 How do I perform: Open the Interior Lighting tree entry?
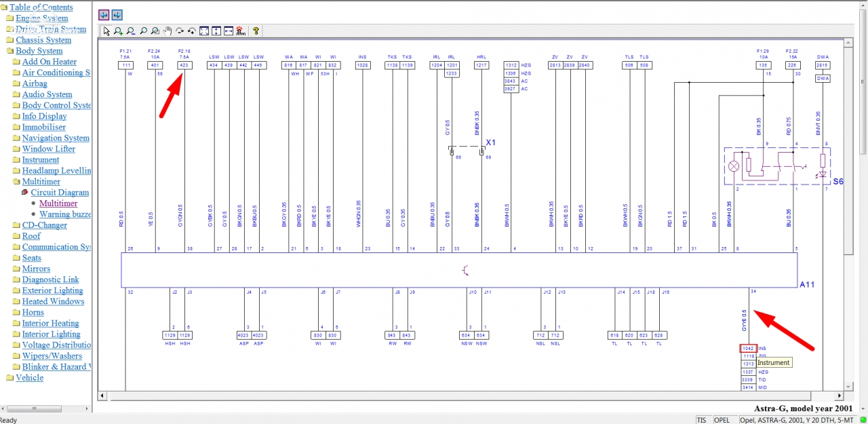[52, 334]
